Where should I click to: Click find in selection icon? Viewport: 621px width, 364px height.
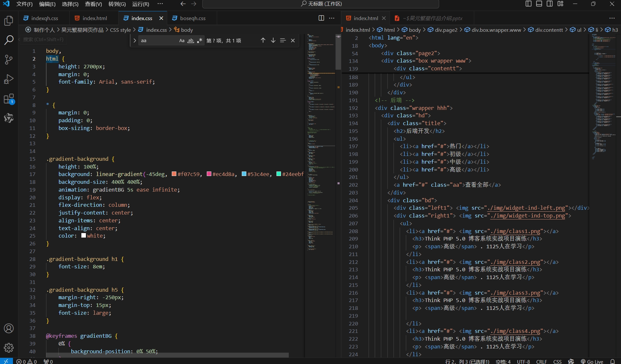283,40
